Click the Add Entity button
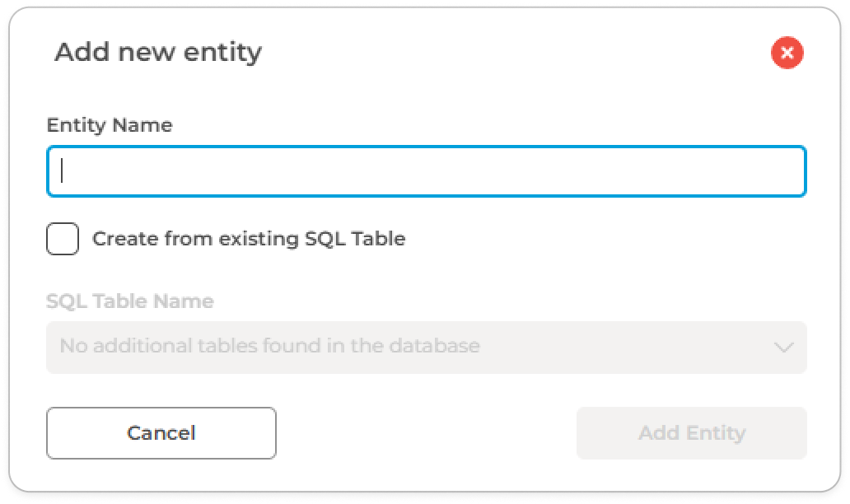This screenshot has width=850, height=504. 691,433
